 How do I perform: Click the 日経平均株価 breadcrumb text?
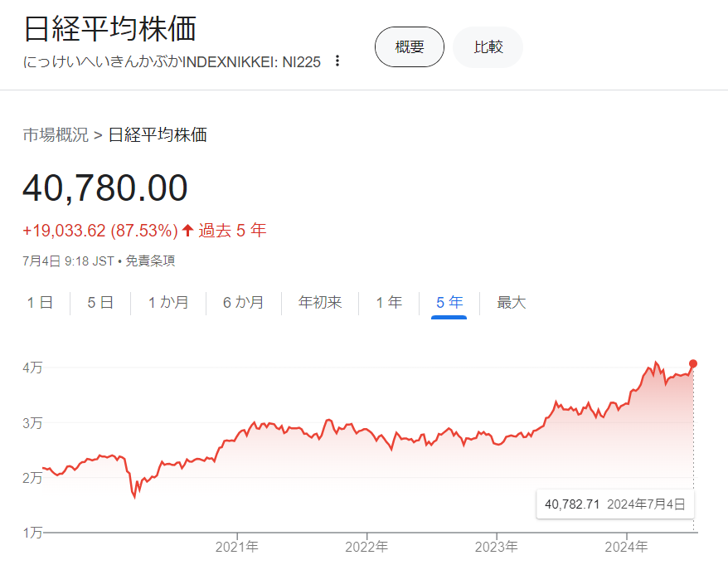coord(158,134)
